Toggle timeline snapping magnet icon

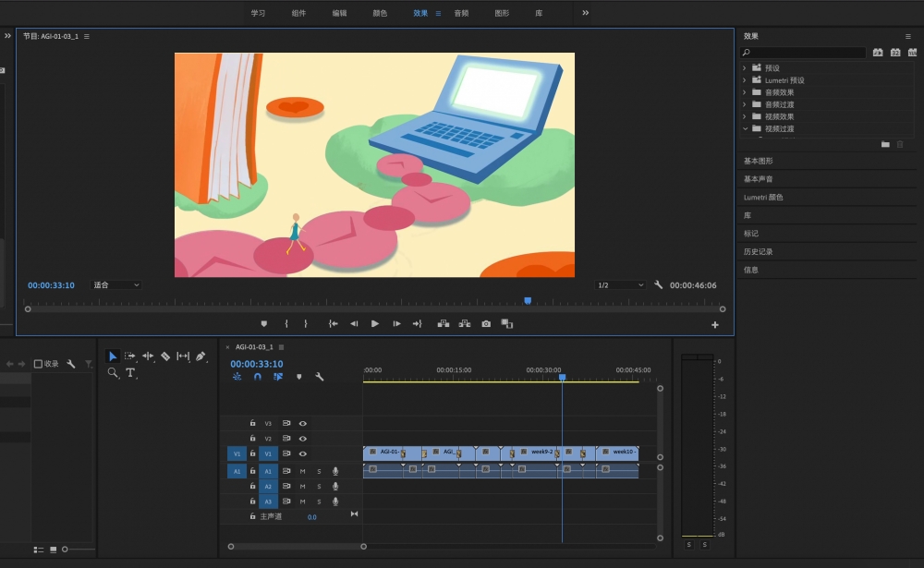coord(257,377)
